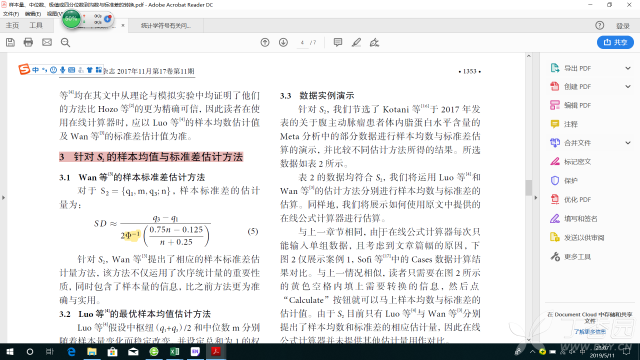Select the highlighter pen tool
640x360 pixels.
[x=356, y=42]
